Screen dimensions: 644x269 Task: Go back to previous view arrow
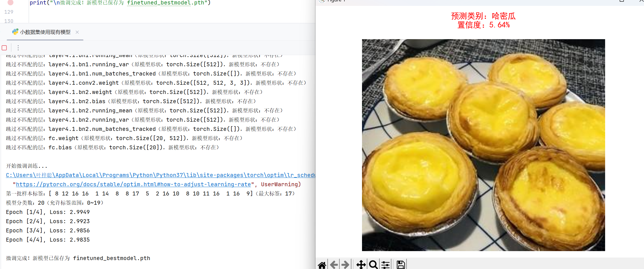[334, 265]
